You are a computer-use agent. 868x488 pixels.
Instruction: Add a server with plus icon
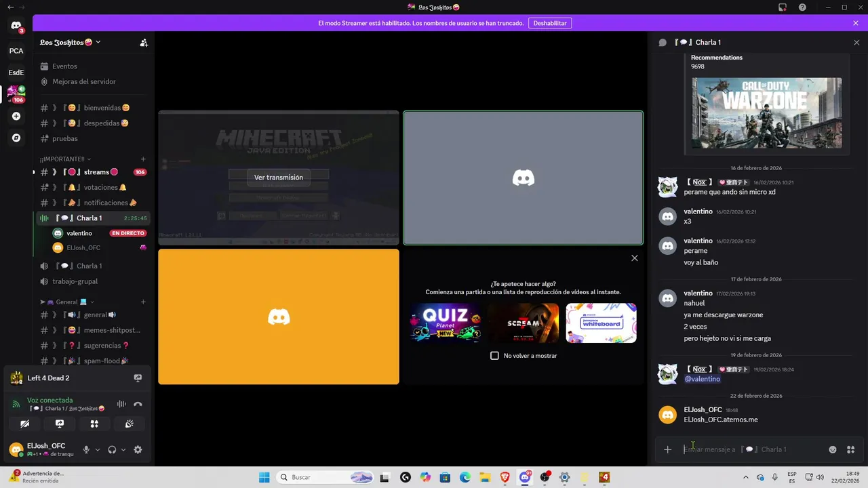point(16,116)
